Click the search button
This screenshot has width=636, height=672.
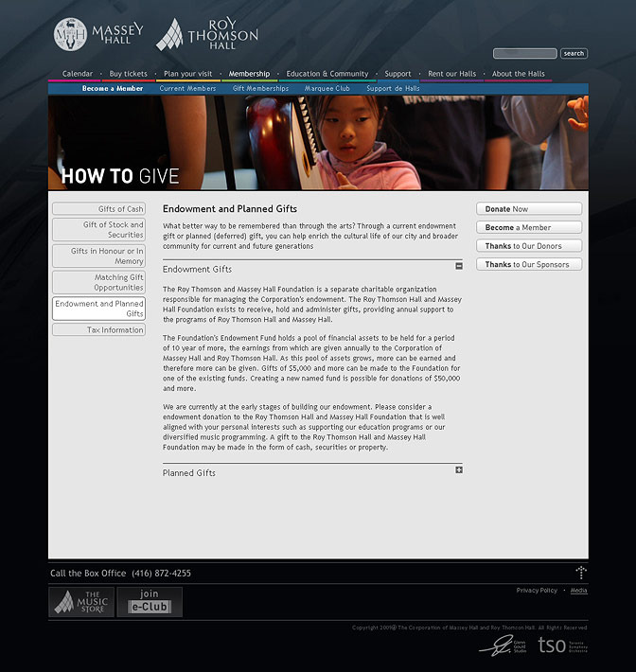(x=574, y=54)
